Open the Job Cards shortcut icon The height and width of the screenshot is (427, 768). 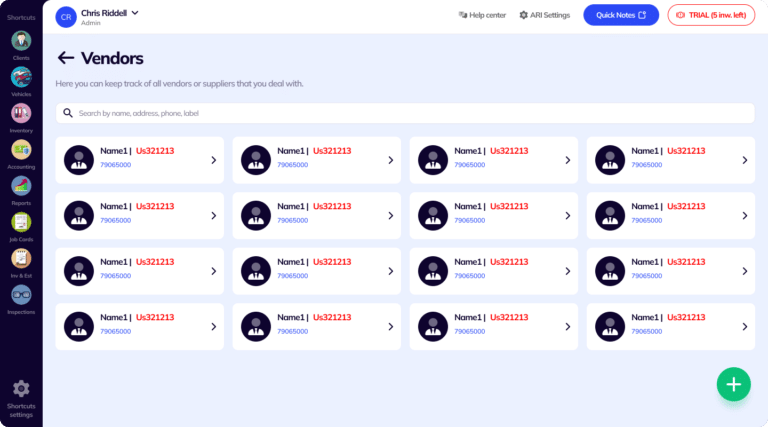coord(21,222)
